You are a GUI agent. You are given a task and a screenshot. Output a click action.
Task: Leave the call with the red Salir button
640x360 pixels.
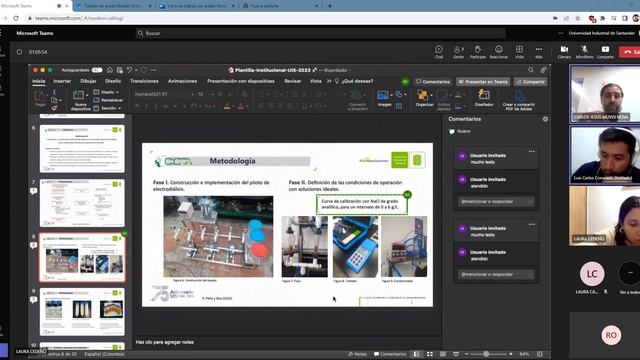point(630,52)
